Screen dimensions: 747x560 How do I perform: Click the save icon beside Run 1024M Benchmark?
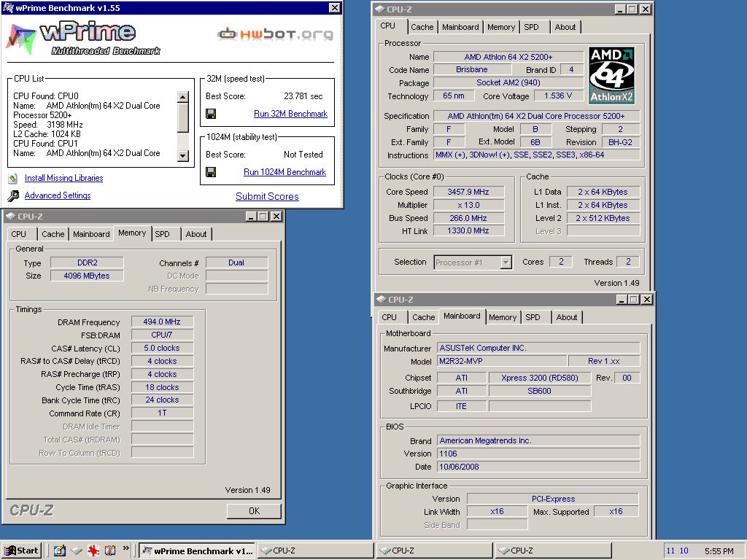tap(211, 172)
